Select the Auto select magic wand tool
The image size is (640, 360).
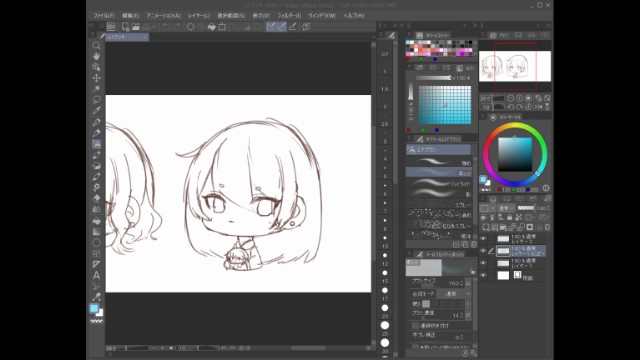point(96,89)
